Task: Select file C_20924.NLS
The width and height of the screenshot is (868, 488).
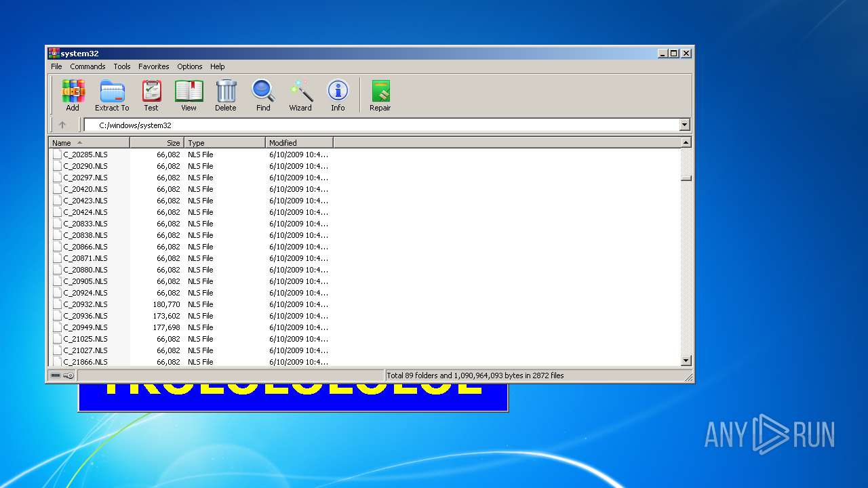Action: click(85, 293)
